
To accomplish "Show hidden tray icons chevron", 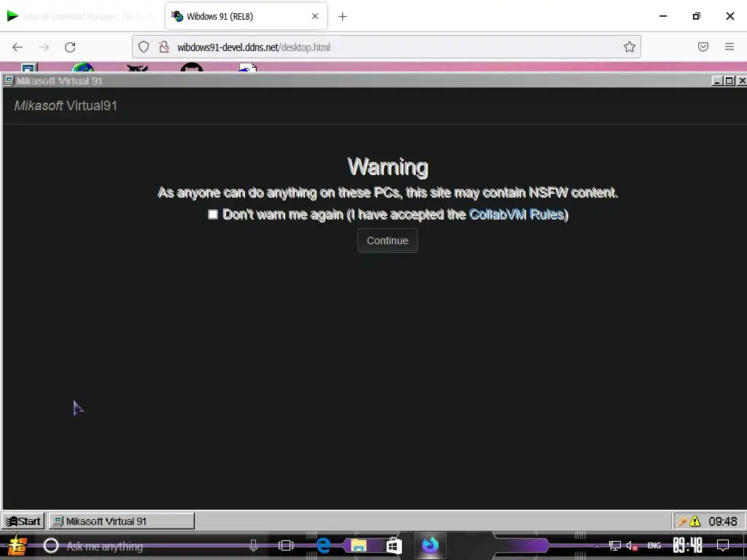I will click(597, 545).
